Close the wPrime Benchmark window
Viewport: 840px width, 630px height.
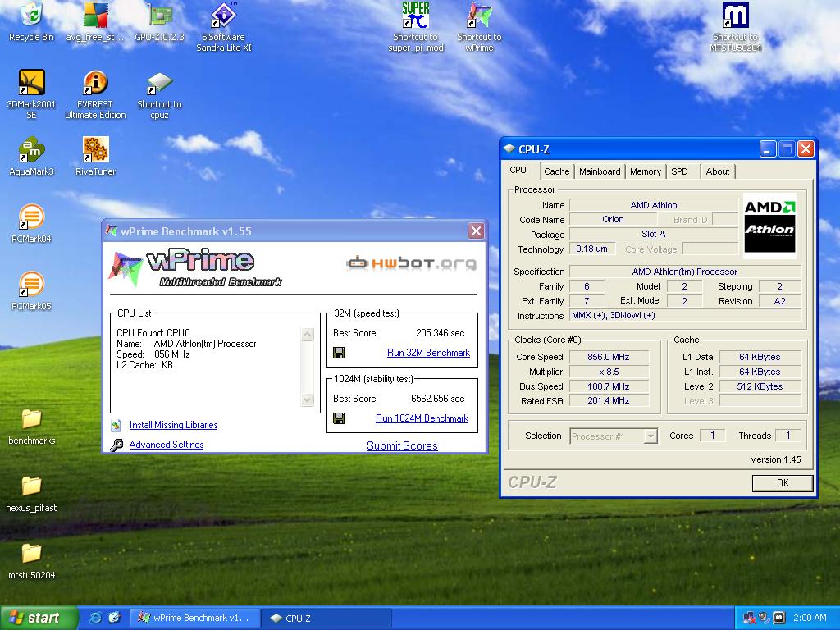pos(476,231)
